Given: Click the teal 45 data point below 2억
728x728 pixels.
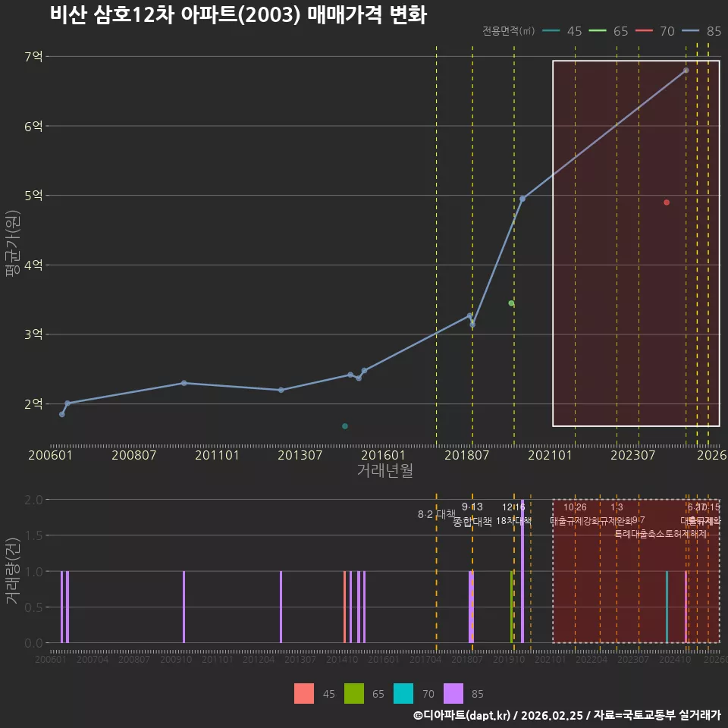Looking at the screenshot, I should click(345, 426).
